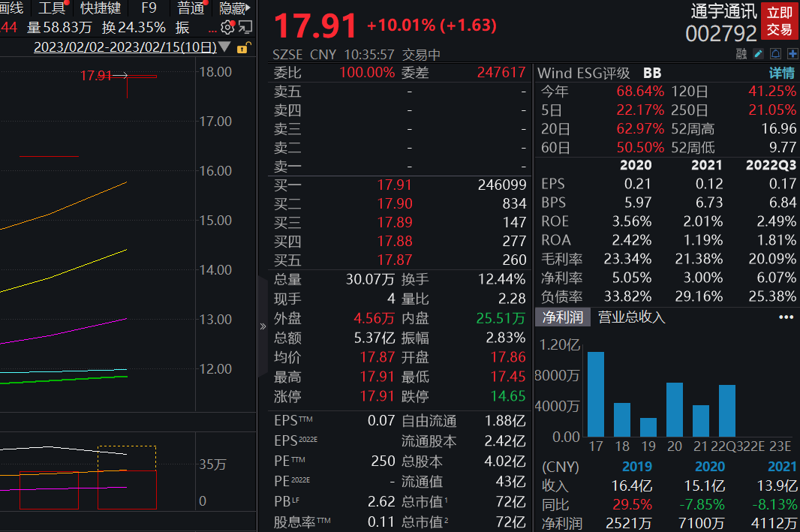Click the 2023/02/02-2023/02/15 date range link

(x=125, y=47)
